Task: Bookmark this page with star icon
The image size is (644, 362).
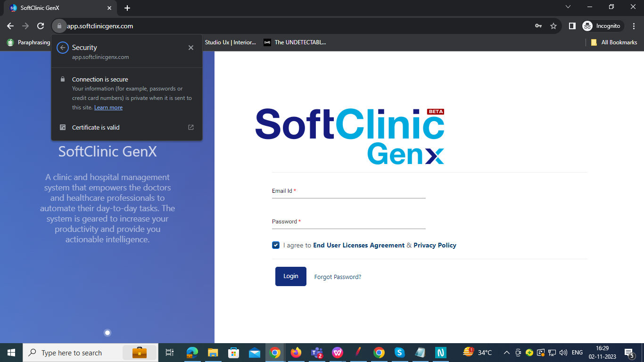Action: (553, 26)
